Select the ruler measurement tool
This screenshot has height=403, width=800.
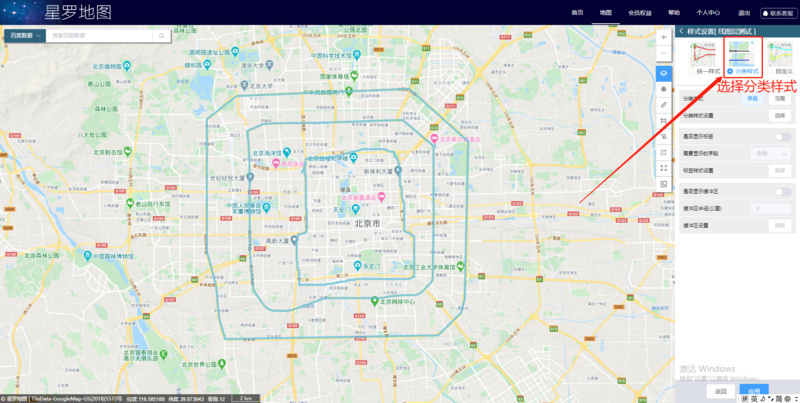click(663, 105)
